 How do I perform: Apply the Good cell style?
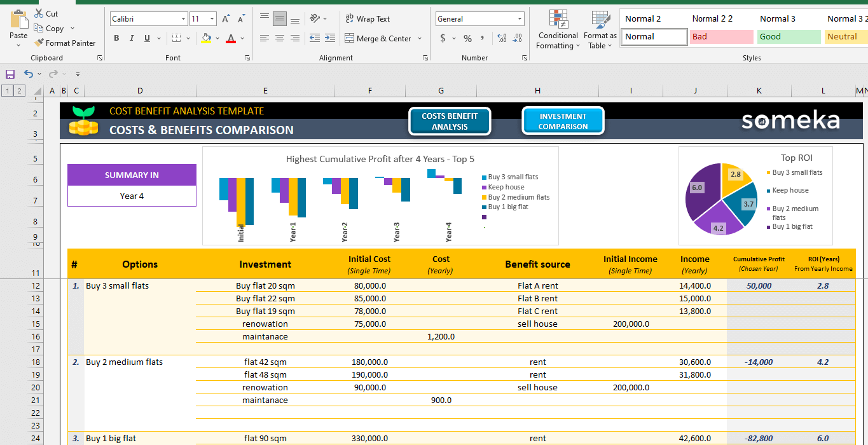pyautogui.click(x=789, y=36)
